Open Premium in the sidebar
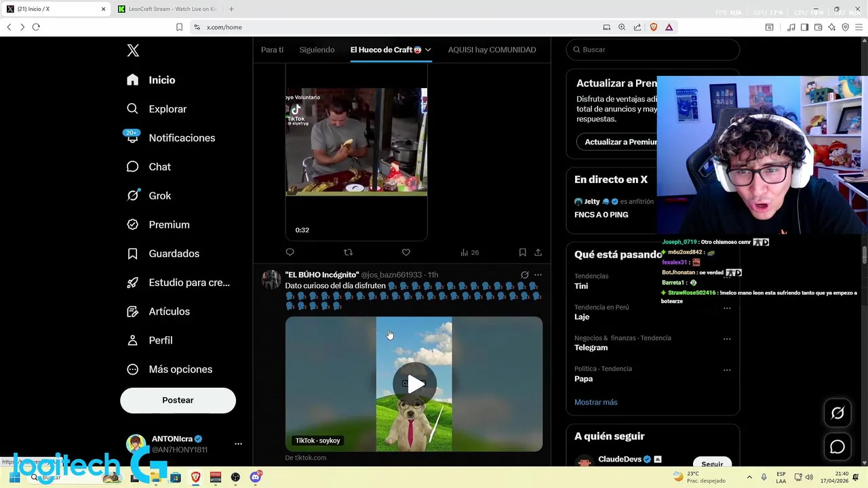Image resolution: width=868 pixels, height=488 pixels. (x=158, y=224)
